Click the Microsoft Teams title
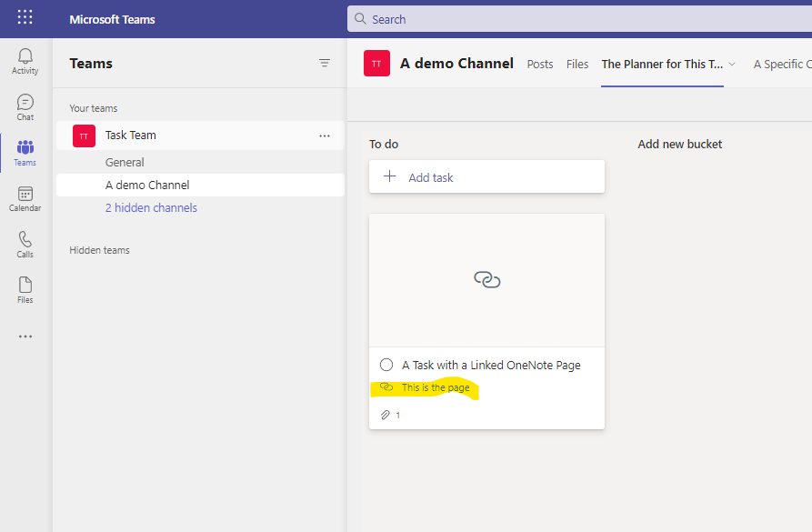This screenshot has width=812, height=532. (113, 19)
